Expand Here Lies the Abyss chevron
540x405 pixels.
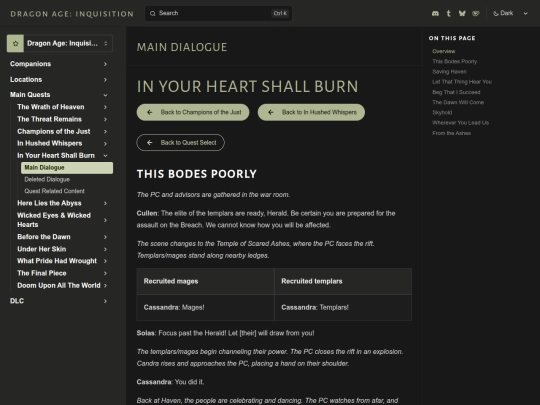(x=105, y=203)
